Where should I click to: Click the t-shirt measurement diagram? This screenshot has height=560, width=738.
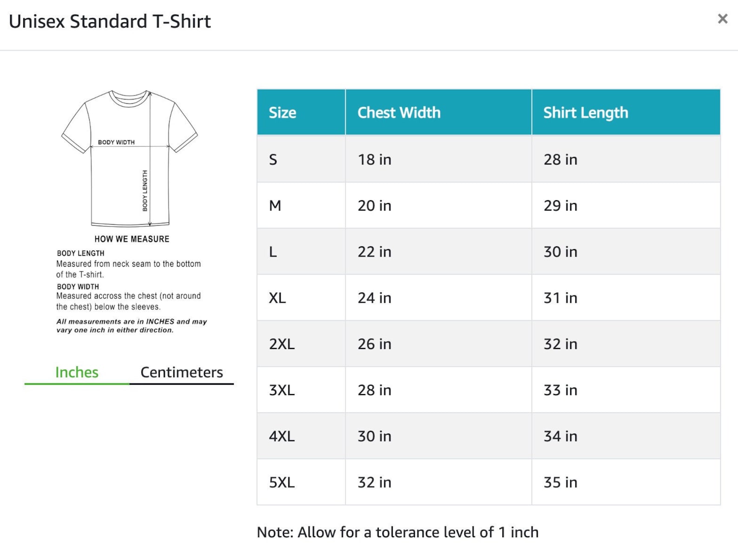tap(130, 158)
